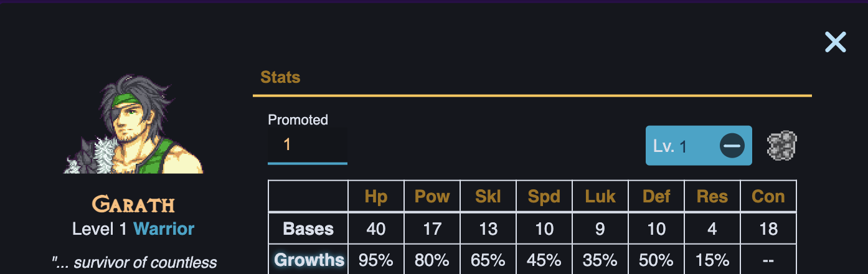Click the Garath character name heading
The image size is (868, 274).
(x=133, y=204)
